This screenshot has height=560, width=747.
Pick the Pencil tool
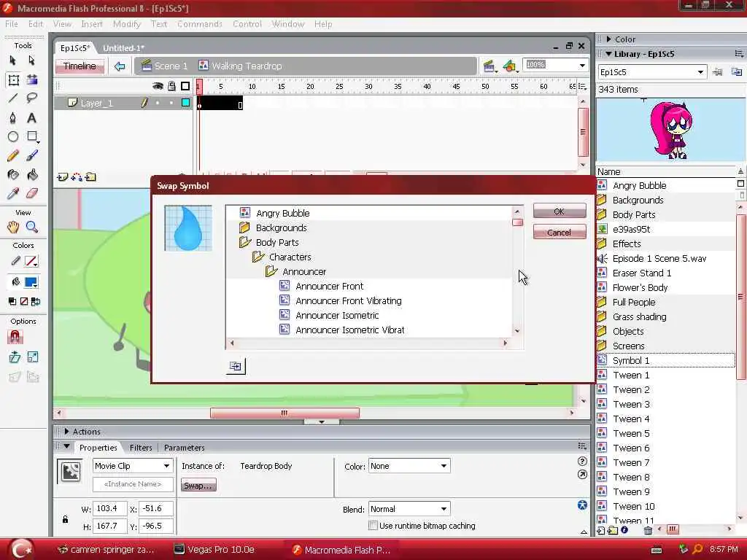click(x=13, y=156)
